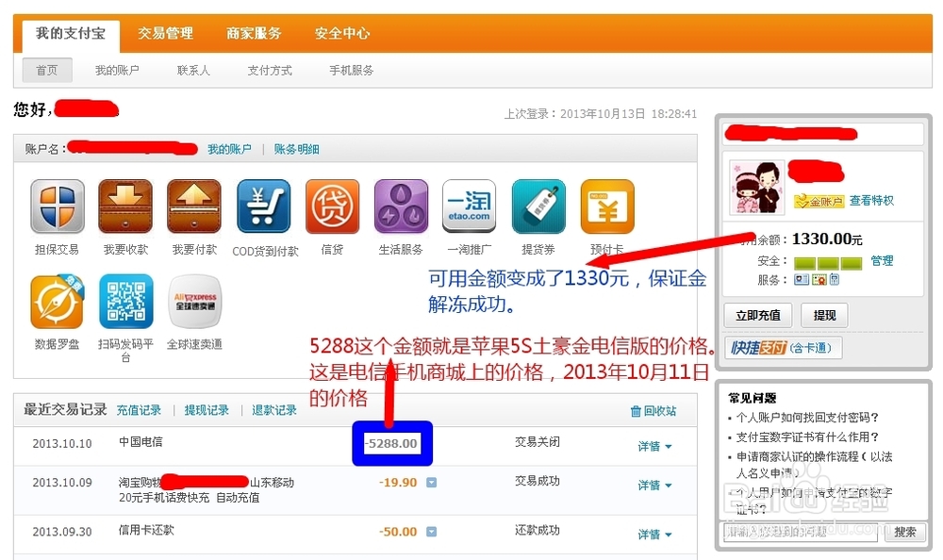
Task: Open the 担保交易 shield icon
Action: pyautogui.click(x=58, y=206)
